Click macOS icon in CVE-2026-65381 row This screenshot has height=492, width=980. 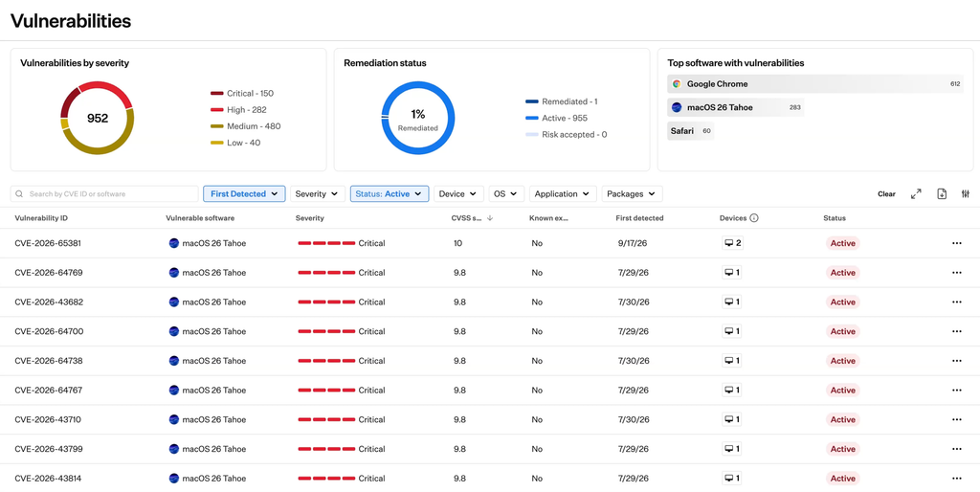point(174,243)
